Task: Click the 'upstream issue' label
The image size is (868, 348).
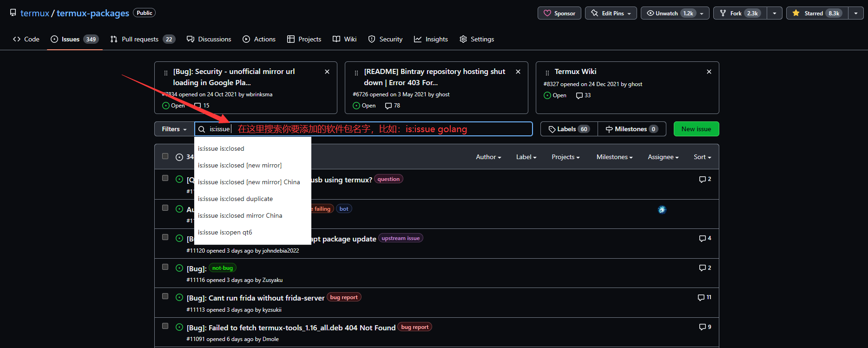Action: click(x=401, y=238)
